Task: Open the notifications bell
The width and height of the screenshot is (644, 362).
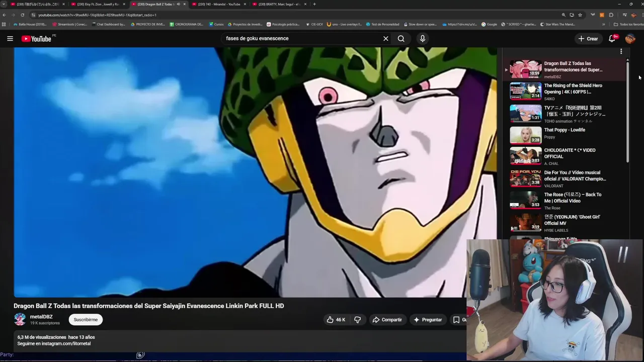Action: click(x=612, y=39)
